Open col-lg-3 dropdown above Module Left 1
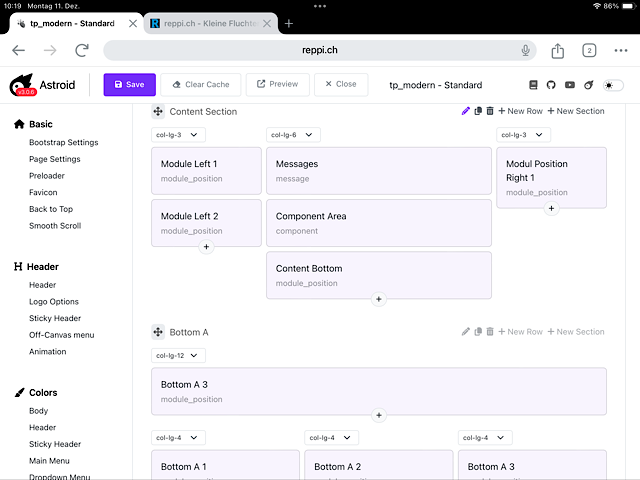The height and width of the screenshot is (480, 640). tap(178, 135)
